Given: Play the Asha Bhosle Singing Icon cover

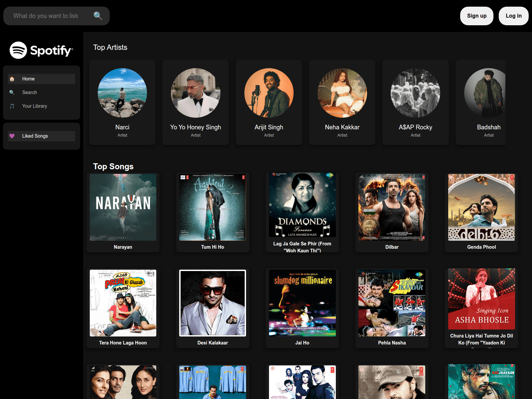Looking at the screenshot, I should [481, 299].
